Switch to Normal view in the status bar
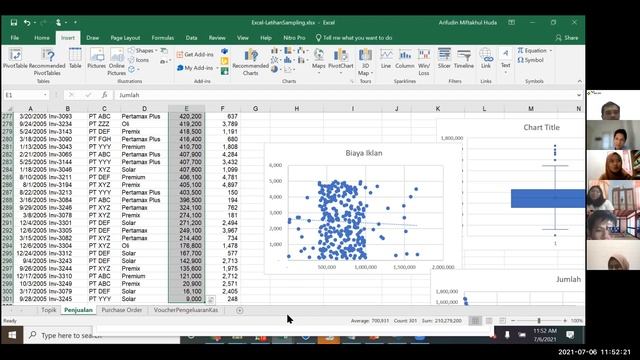This screenshot has height=360, width=640. (x=475, y=321)
